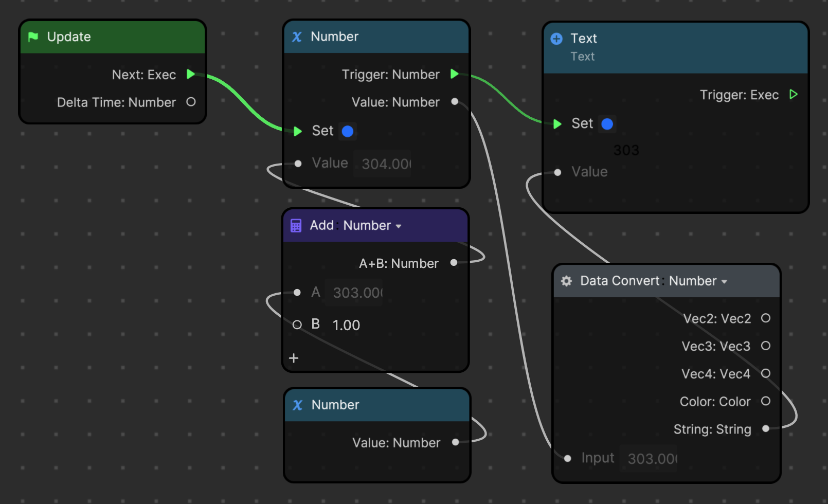Click the calculator icon on Add node

click(296, 226)
